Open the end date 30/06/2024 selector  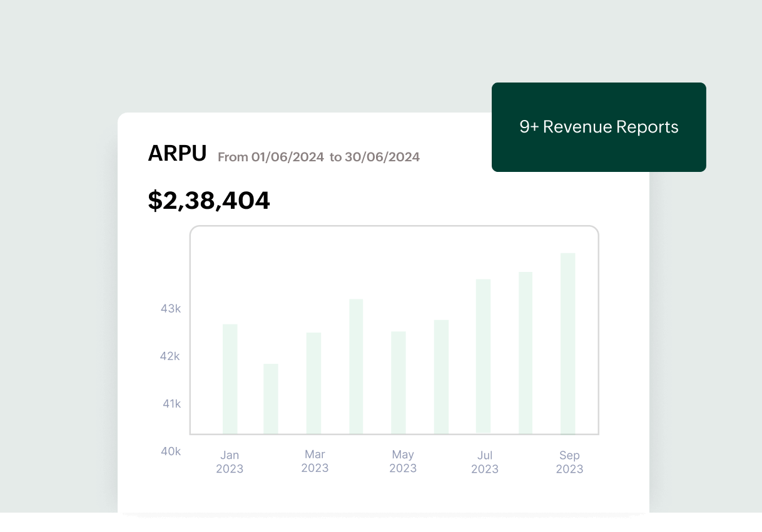(x=382, y=157)
